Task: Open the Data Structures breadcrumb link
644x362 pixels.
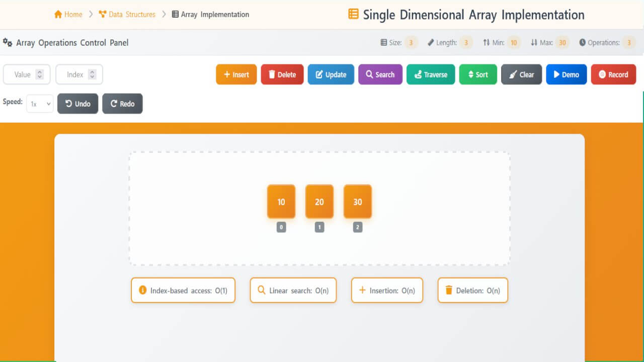Action: 127,14
